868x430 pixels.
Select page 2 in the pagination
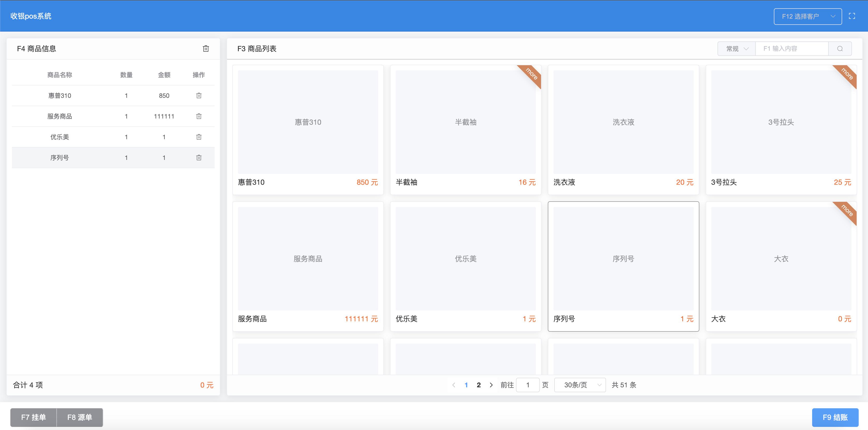click(x=478, y=385)
